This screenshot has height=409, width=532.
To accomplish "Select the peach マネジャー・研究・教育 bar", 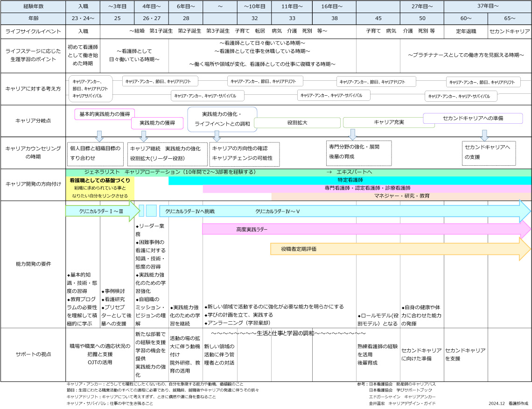I will [401, 196].
